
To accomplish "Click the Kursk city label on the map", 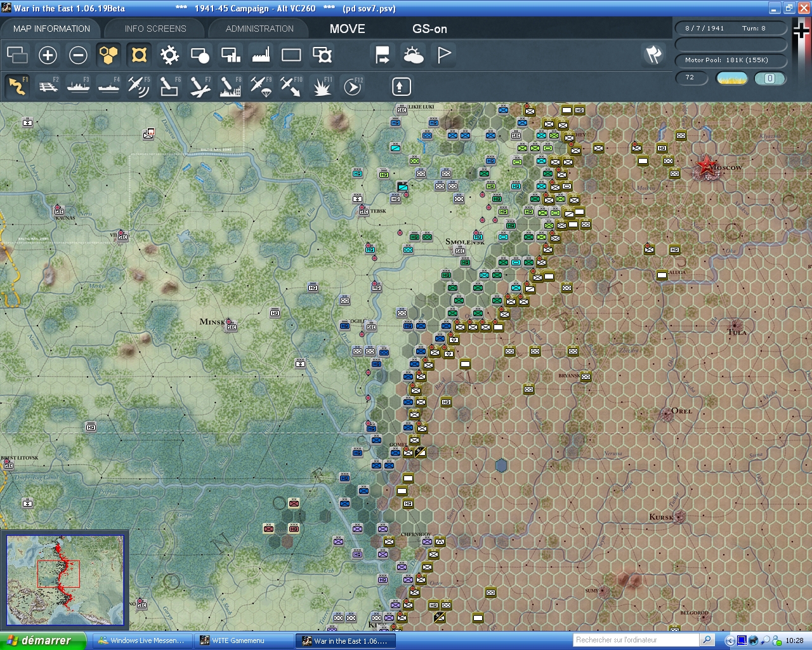I will pyautogui.click(x=661, y=517).
